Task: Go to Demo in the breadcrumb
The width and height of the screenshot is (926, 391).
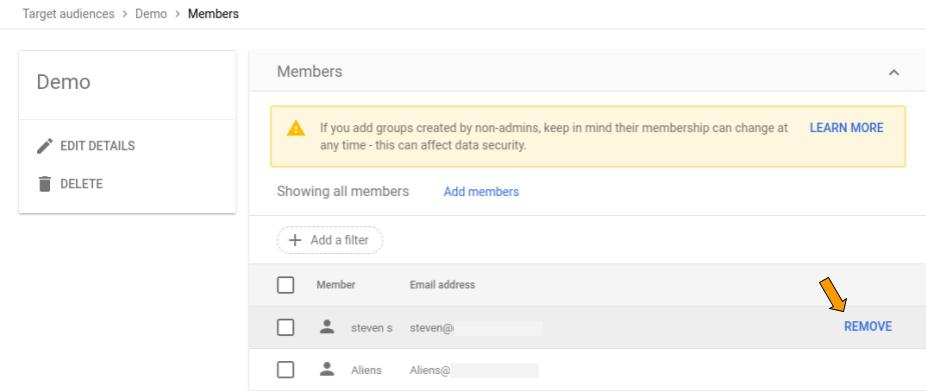Action: [151, 14]
